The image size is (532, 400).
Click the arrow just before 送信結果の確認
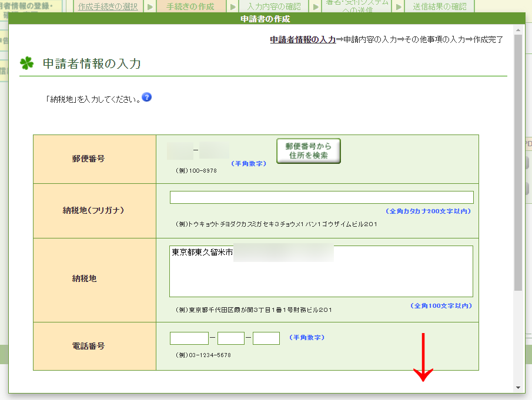(x=398, y=7)
